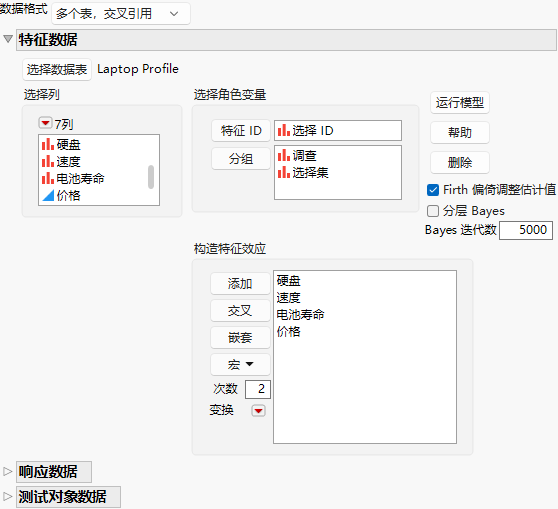
Task: Click the 测试对象数据 section header
Action: point(68,497)
